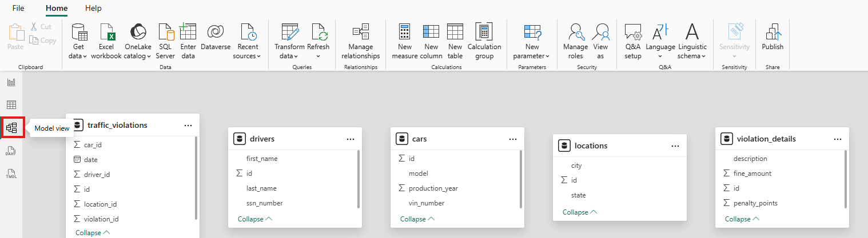Open the Language options
Screen dimensions: 868x238
point(660,42)
